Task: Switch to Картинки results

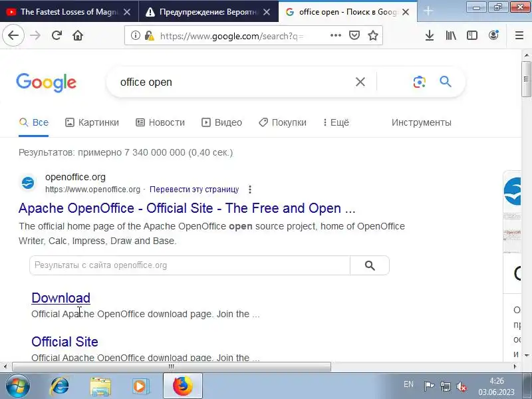Action: click(x=92, y=122)
